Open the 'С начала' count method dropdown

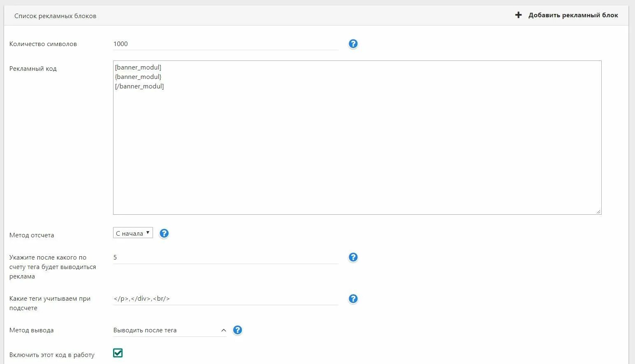pos(133,233)
